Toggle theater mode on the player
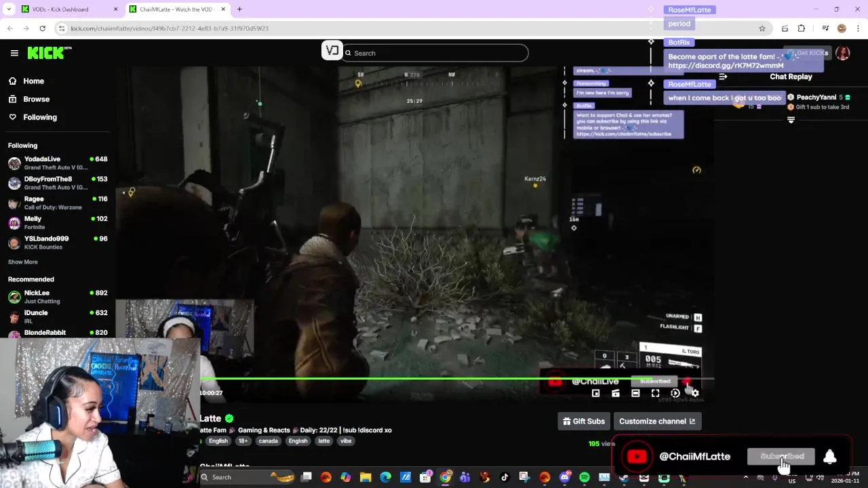The height and width of the screenshot is (488, 868). tap(635, 393)
